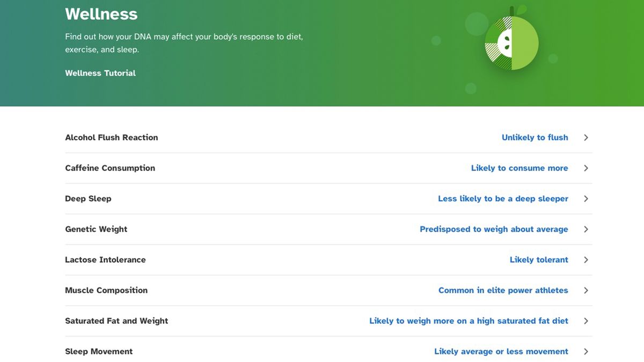Expand the Deep Sleep chevron arrow
Image resolution: width=644 pixels, height=362 pixels.
point(586,198)
